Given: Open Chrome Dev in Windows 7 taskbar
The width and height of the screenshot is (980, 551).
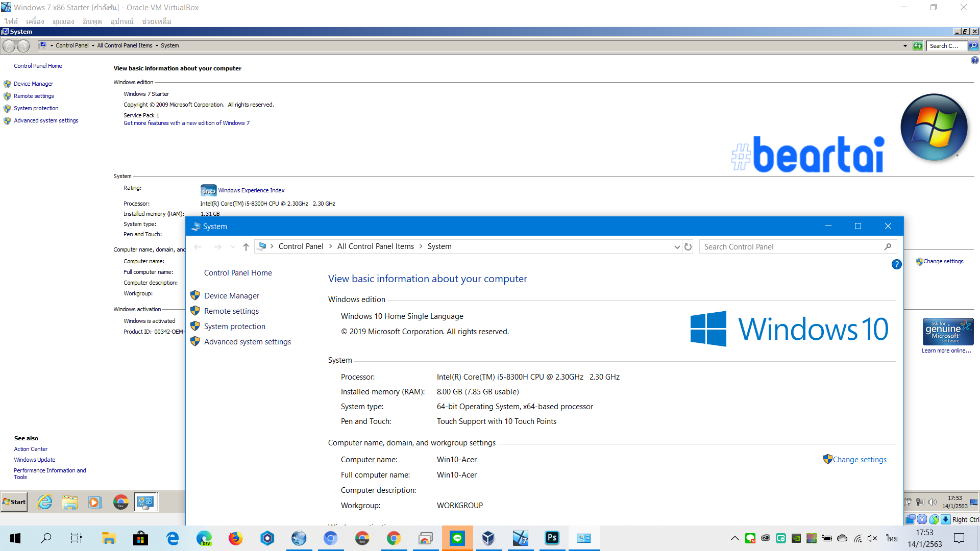Looking at the screenshot, I should click(x=121, y=502).
